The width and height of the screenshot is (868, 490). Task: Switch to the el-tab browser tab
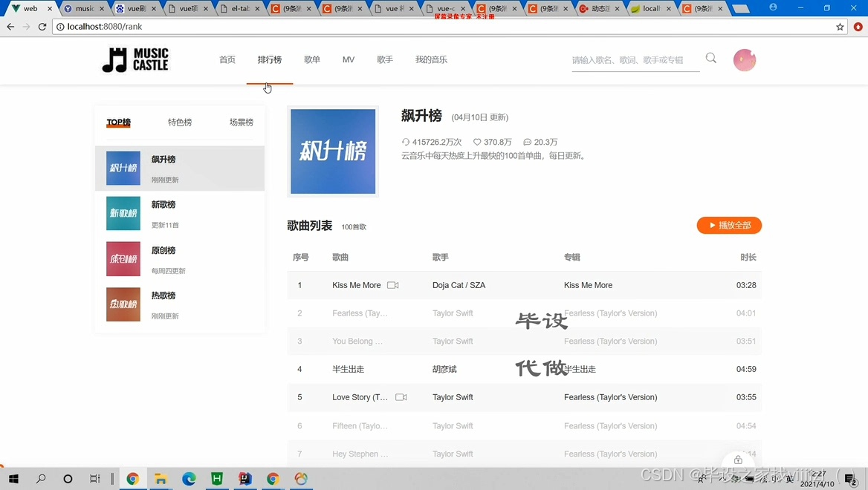click(x=240, y=9)
